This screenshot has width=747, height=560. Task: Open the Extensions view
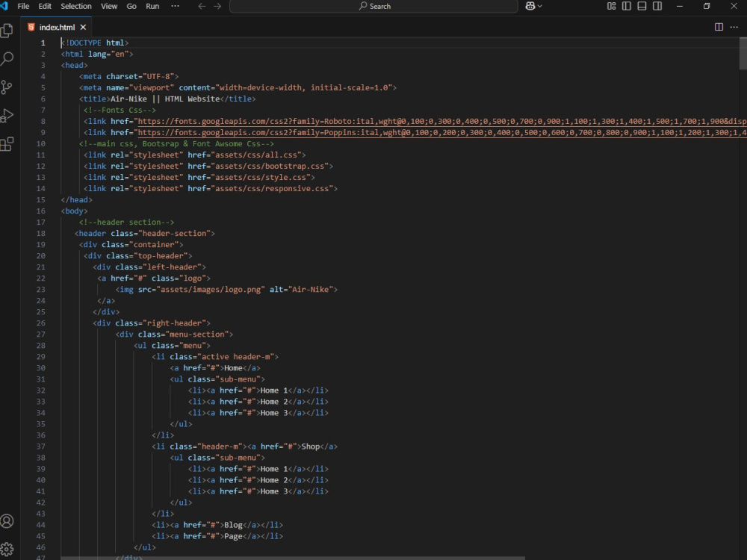[7, 144]
